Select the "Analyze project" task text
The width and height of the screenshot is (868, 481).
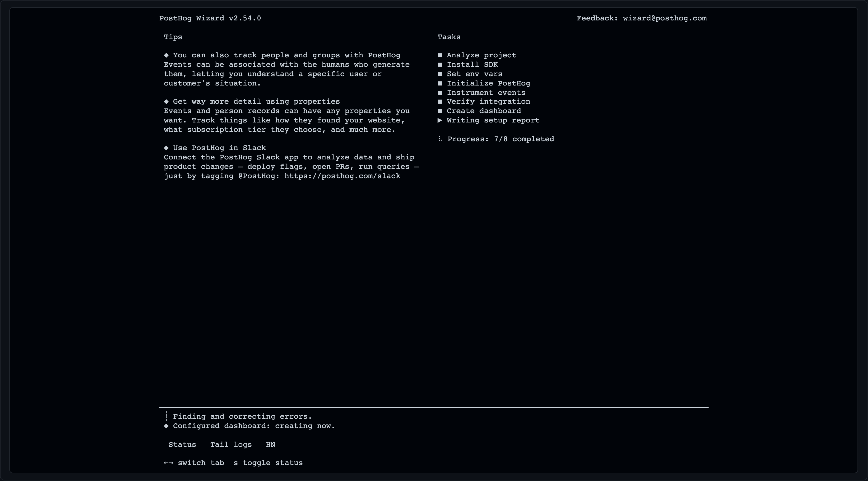[481, 55]
